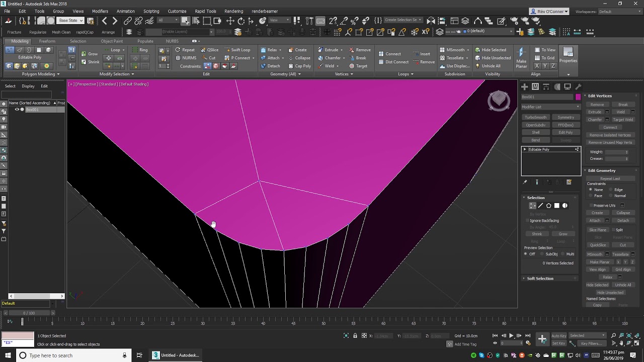Click the Symmetry modifier button

566,117
